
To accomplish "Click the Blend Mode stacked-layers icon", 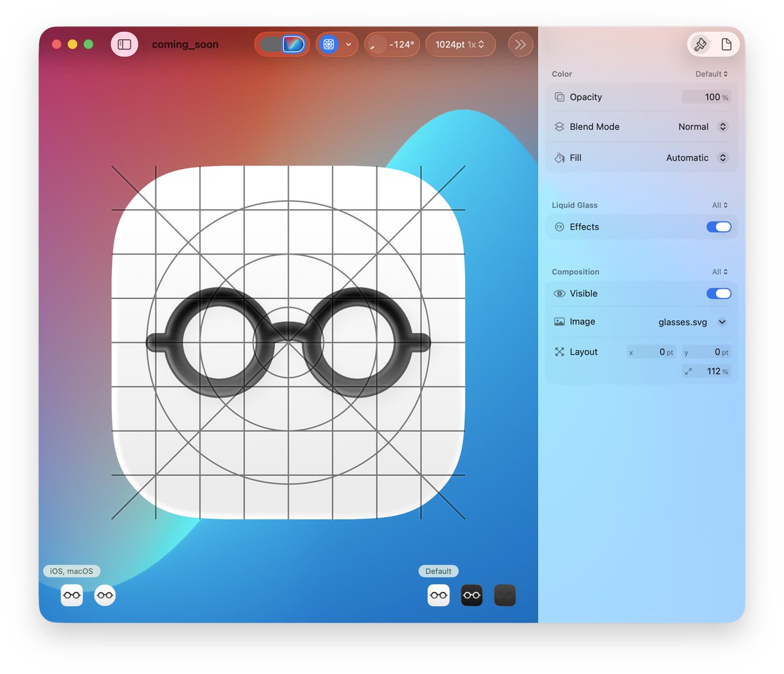I will coord(559,127).
